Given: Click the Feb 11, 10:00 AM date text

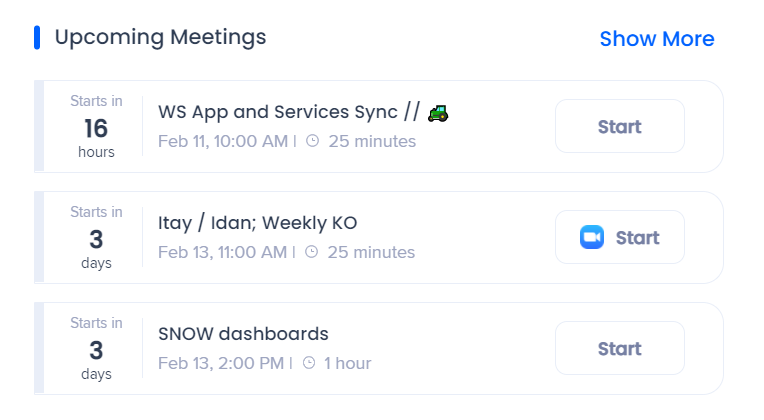Looking at the screenshot, I should point(222,142).
